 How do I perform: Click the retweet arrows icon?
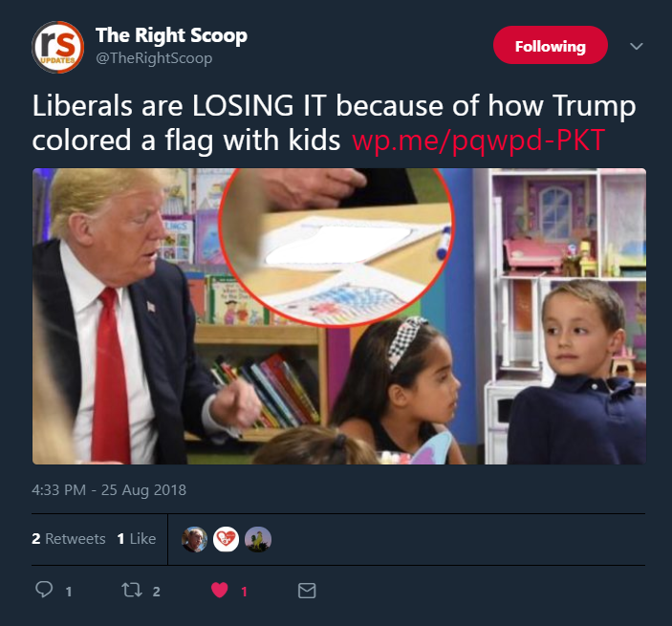[132, 590]
